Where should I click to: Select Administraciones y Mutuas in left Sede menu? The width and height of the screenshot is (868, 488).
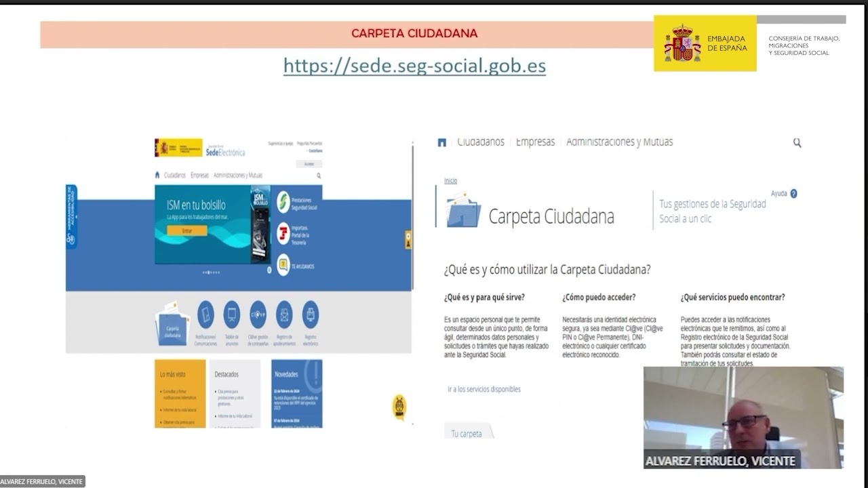pyautogui.click(x=238, y=176)
